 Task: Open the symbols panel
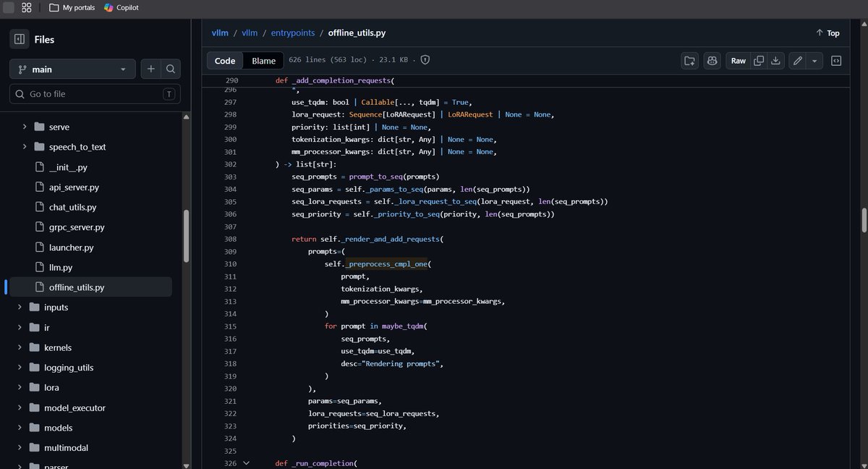836,61
